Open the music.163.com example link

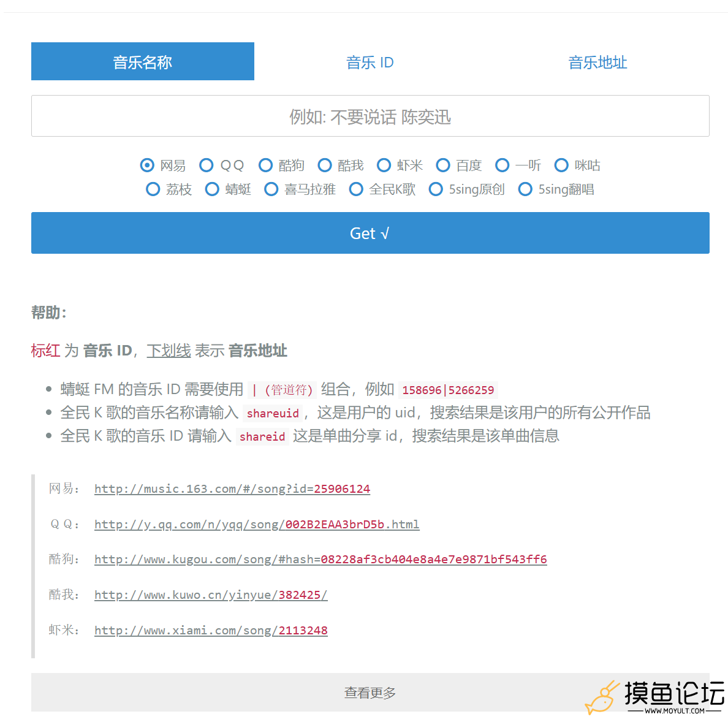click(x=232, y=489)
